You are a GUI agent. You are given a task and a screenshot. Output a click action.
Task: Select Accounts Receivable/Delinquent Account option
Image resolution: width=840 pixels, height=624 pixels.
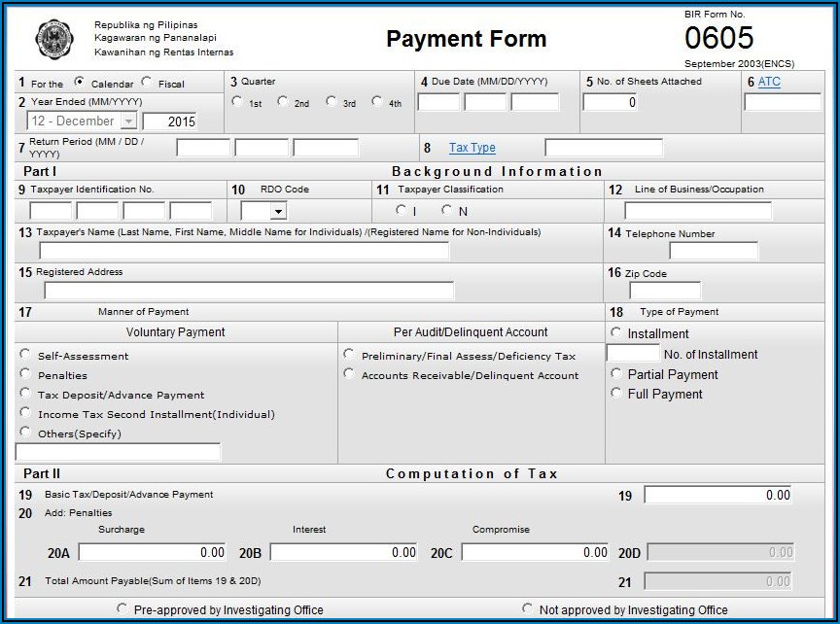click(x=349, y=374)
